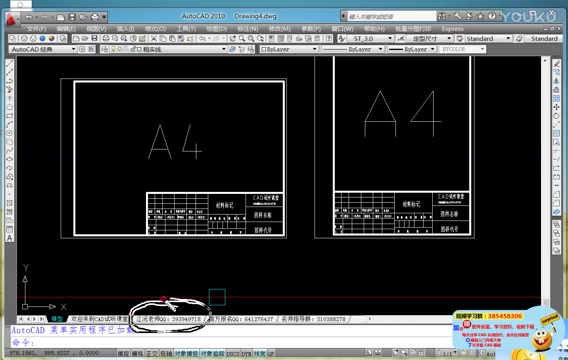Select the Erase tool in modify toolbar

[557, 64]
